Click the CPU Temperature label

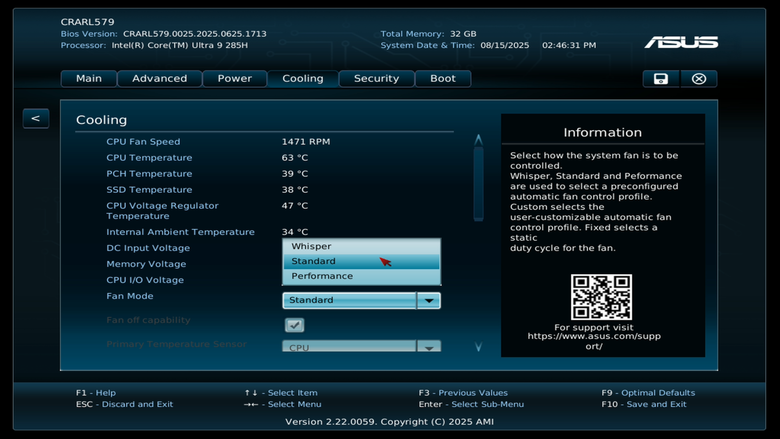(149, 158)
